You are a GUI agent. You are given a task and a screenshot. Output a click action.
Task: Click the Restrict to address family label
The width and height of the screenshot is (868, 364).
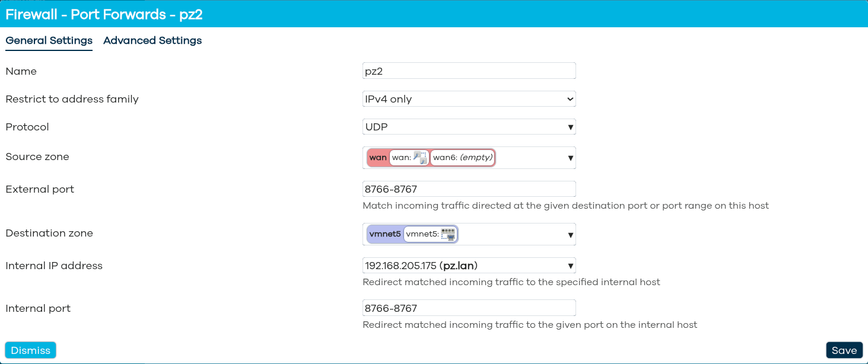[72, 99]
